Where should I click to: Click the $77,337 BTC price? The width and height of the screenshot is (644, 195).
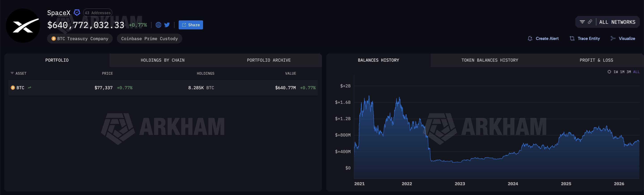[104, 88]
